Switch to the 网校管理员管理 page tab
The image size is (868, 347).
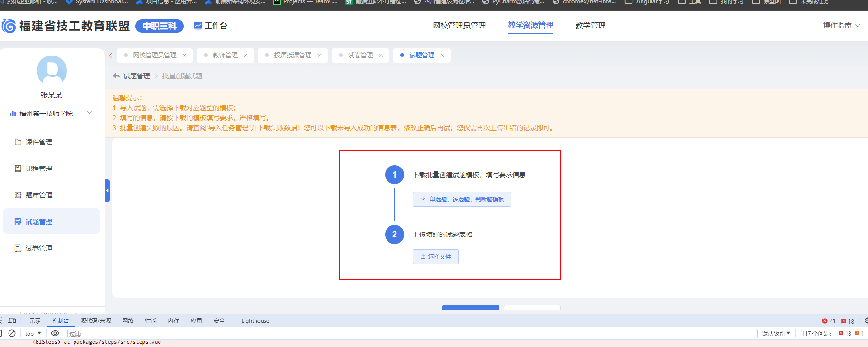pyautogui.click(x=154, y=56)
